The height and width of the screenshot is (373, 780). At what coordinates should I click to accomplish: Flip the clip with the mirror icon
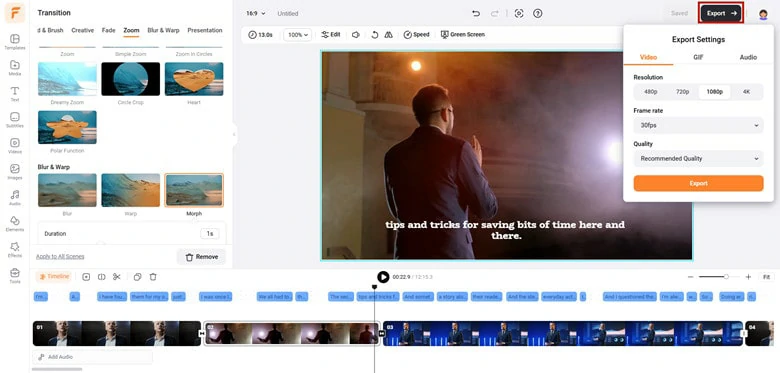[389, 35]
